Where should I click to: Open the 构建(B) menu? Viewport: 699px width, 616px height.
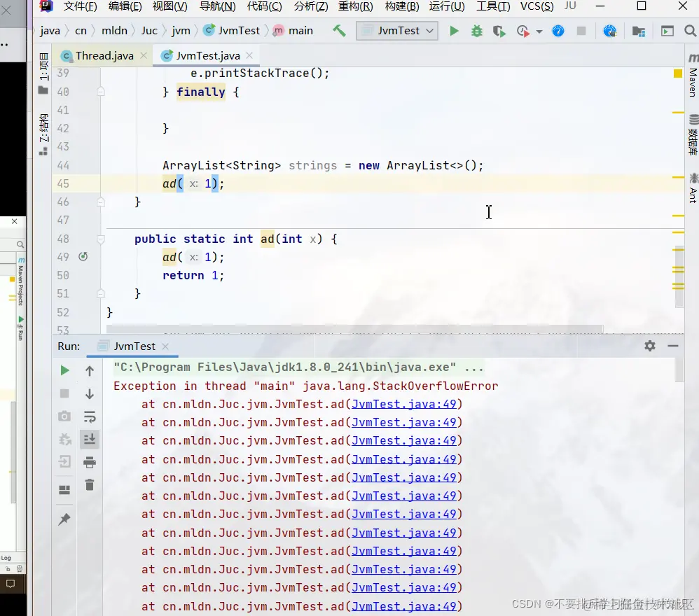click(x=401, y=6)
